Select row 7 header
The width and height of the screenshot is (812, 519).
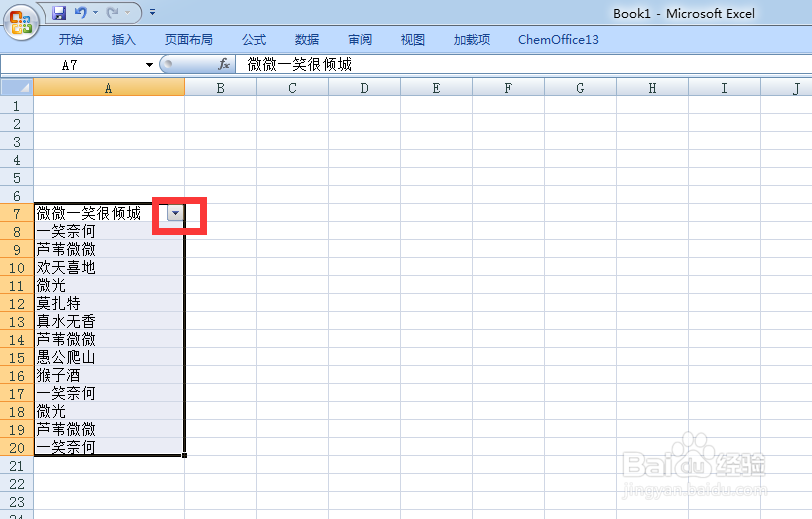coord(17,213)
